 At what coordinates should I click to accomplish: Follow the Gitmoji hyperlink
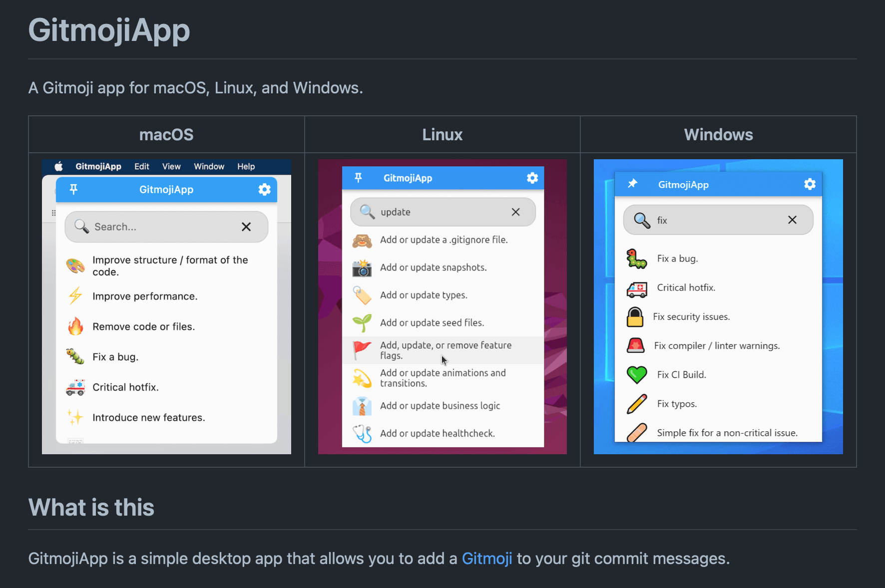pyautogui.click(x=487, y=558)
